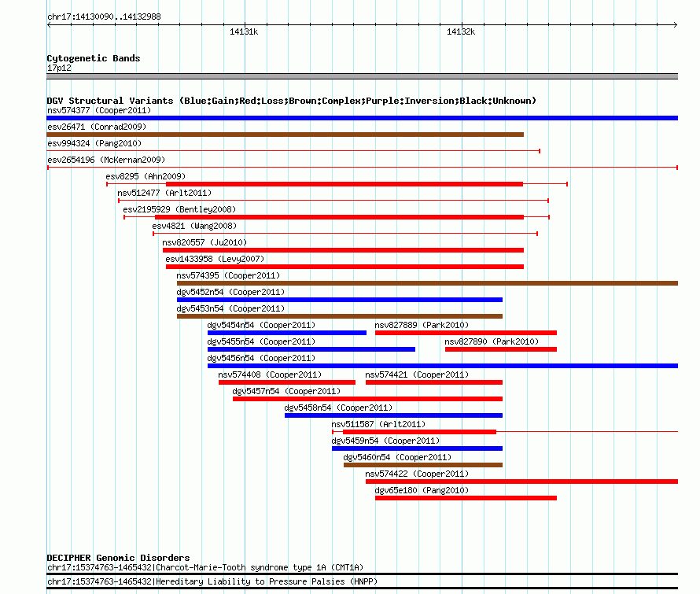Click the chr17:14130090..14132988 coordinates label

104,17
